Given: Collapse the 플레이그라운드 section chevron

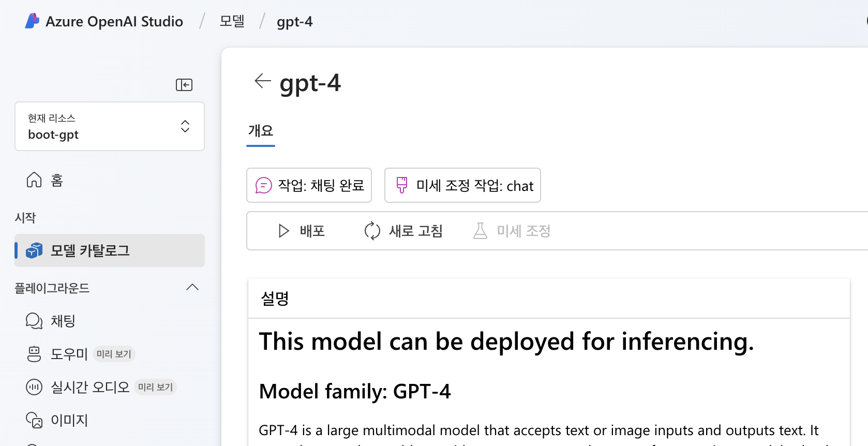Looking at the screenshot, I should click(x=192, y=288).
